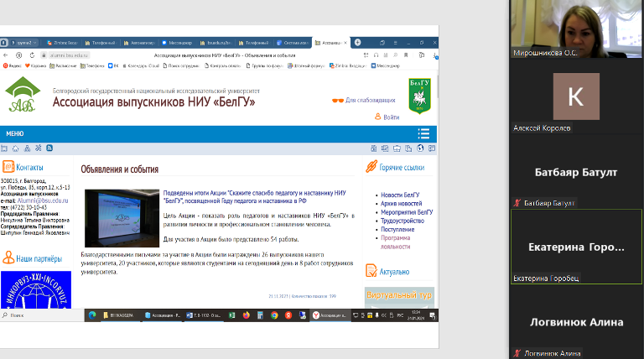Click the Association of Alumni logo
644x359 pixels.
tap(23, 95)
